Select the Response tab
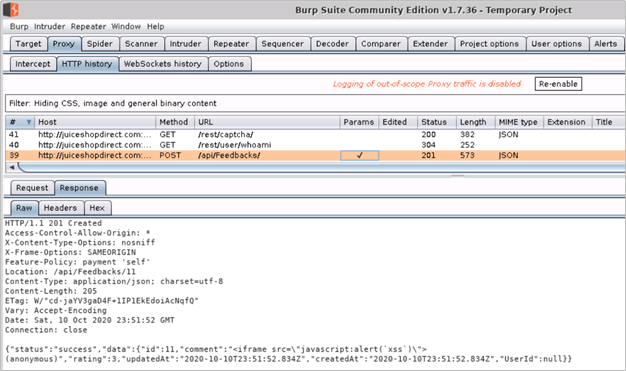 tap(79, 188)
